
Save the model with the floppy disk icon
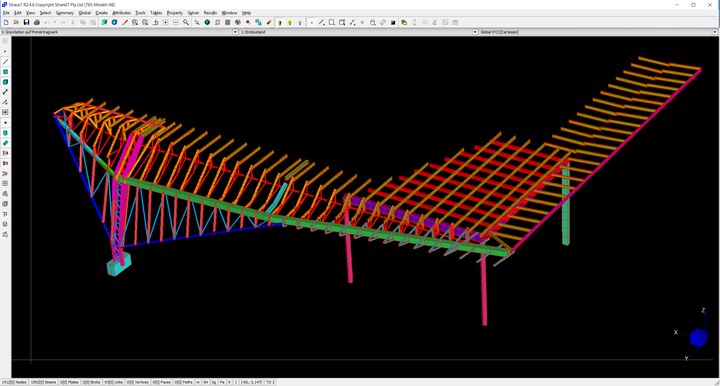tap(26, 22)
